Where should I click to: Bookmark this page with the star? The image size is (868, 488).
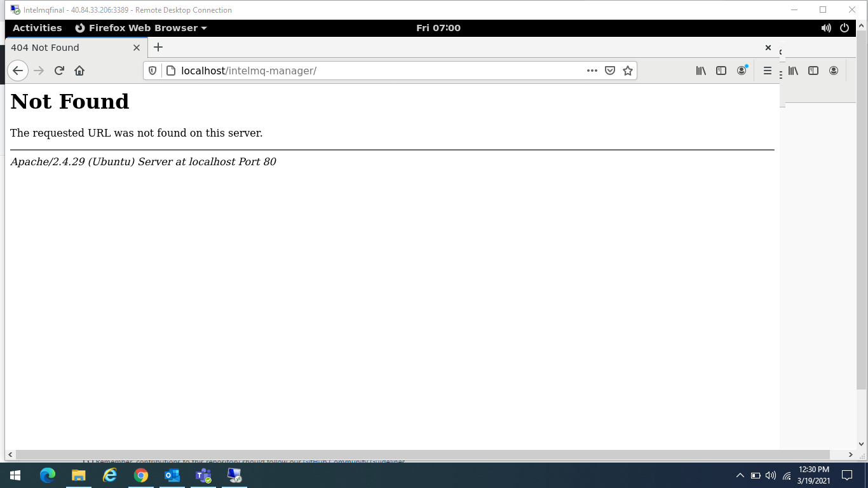628,71
